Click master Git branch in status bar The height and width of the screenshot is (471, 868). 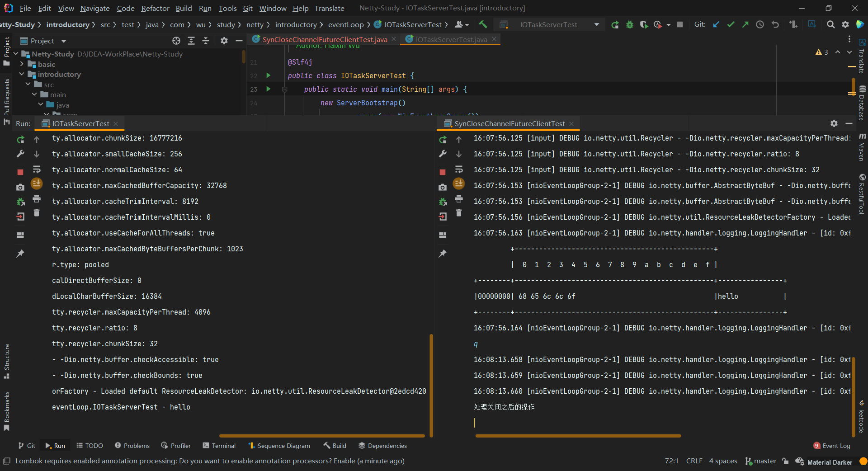(761, 461)
